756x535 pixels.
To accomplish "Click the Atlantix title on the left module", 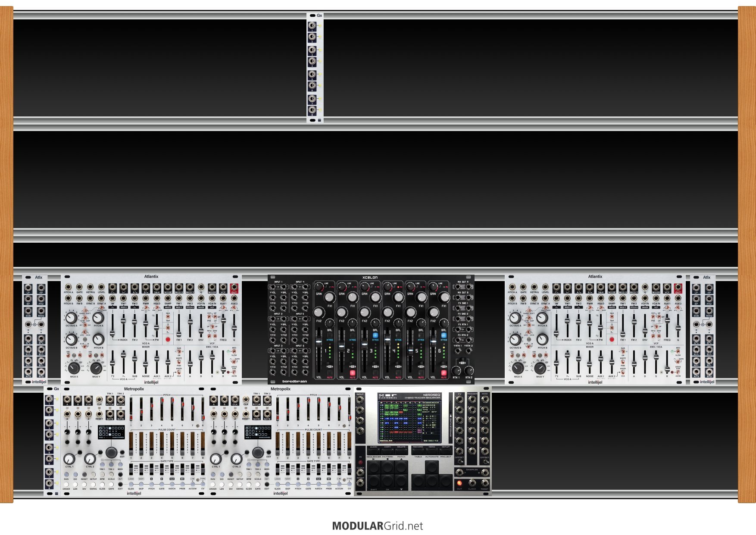I will coord(151,277).
